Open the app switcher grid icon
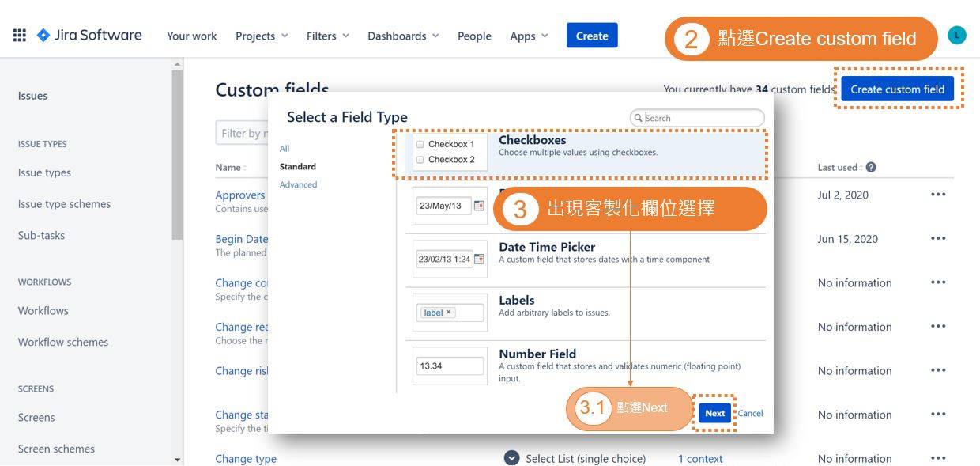The width and height of the screenshot is (980, 466). pyautogui.click(x=19, y=35)
